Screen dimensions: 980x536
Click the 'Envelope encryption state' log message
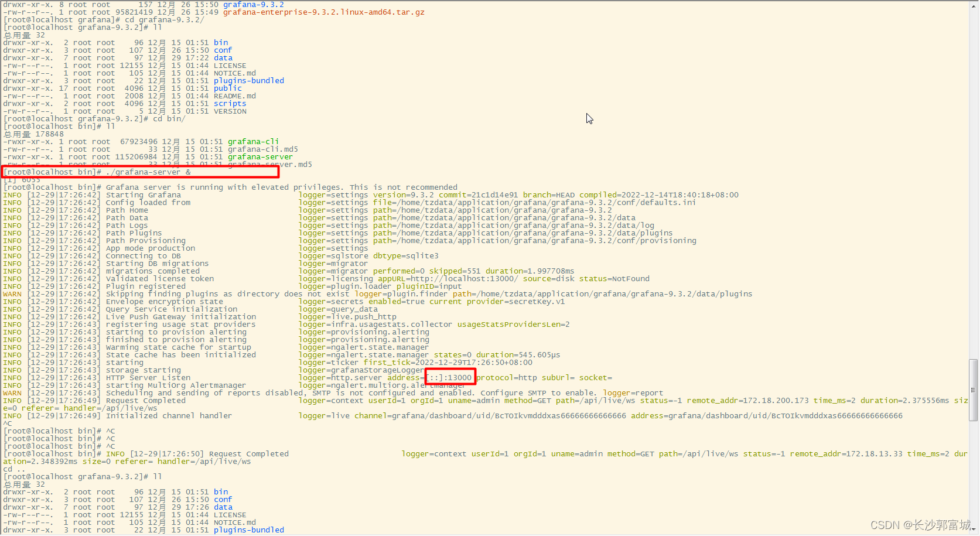coord(165,302)
